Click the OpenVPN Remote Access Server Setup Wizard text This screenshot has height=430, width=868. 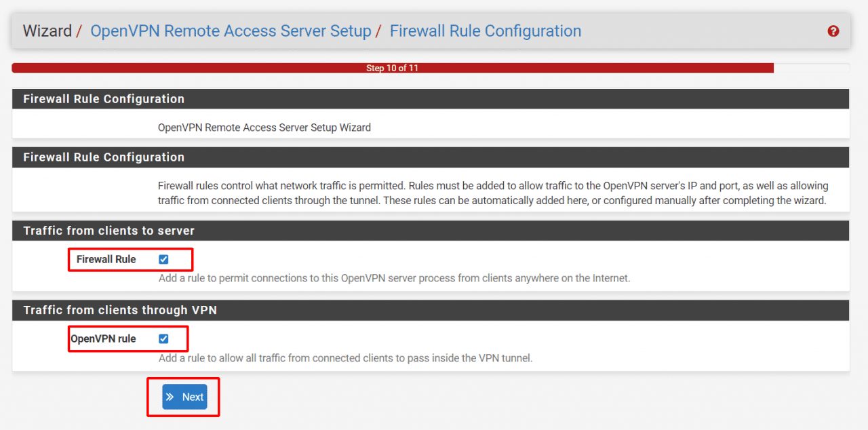point(264,128)
